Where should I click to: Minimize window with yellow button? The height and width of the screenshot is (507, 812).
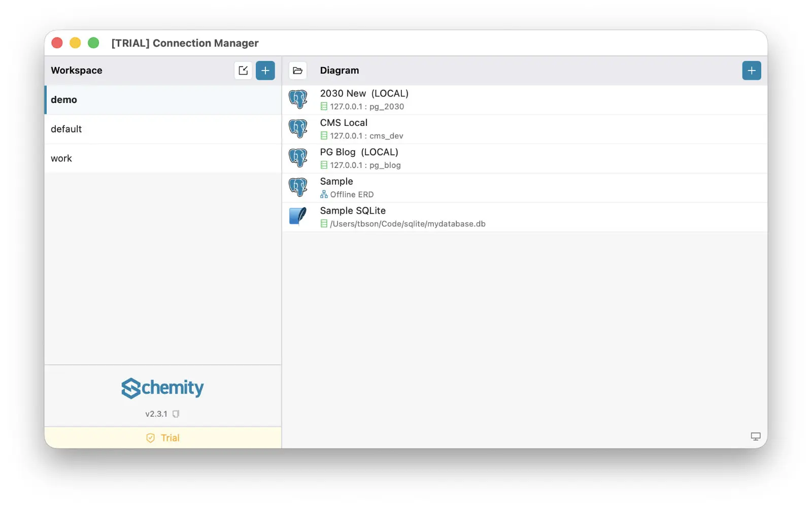click(x=75, y=43)
